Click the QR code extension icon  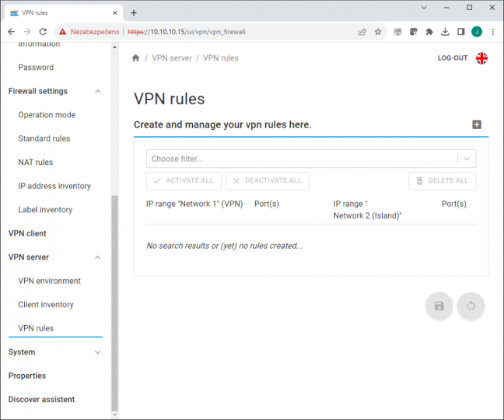[x=397, y=31]
